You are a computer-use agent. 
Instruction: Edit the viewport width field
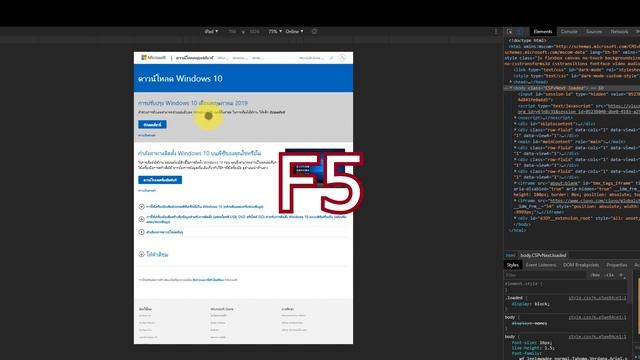tap(232, 31)
